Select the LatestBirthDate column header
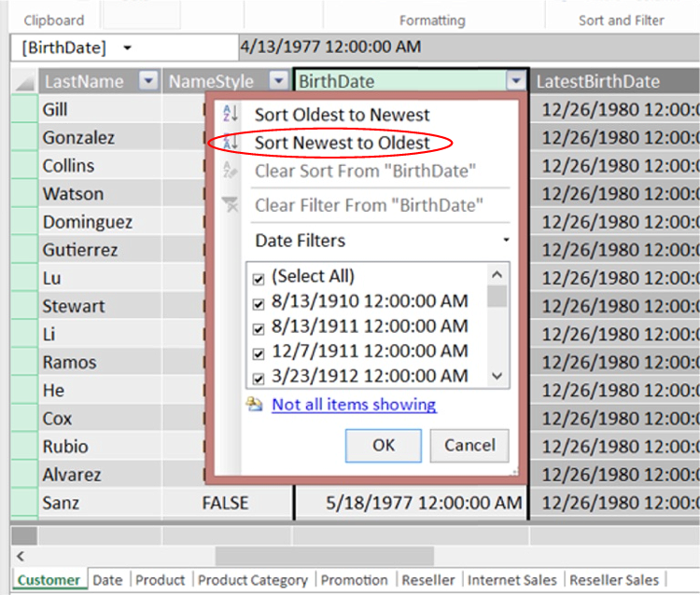This screenshot has width=700, height=595. pyautogui.click(x=615, y=81)
